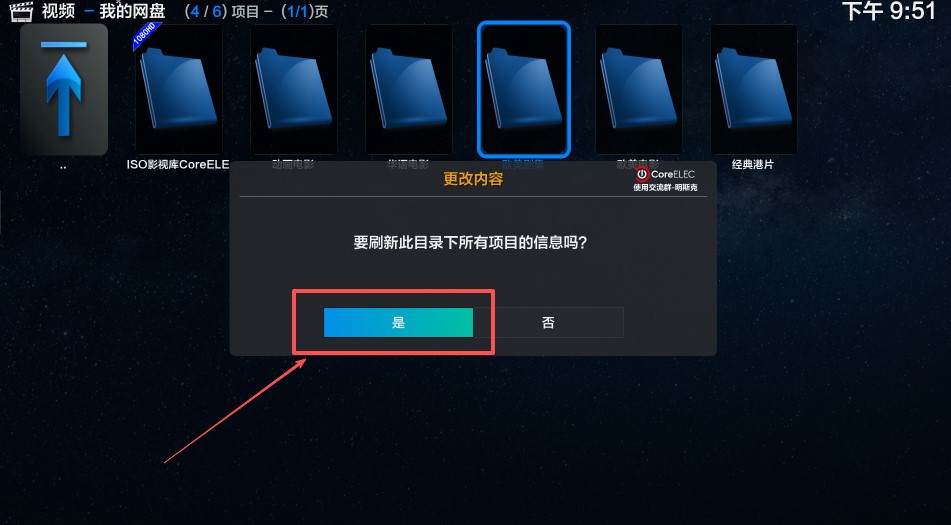Open the 经典港片 folder icon

click(754, 89)
